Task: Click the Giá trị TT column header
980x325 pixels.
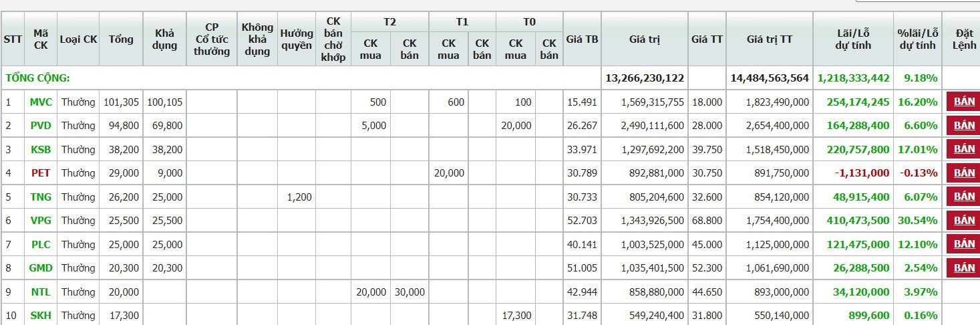Action: 770,39
